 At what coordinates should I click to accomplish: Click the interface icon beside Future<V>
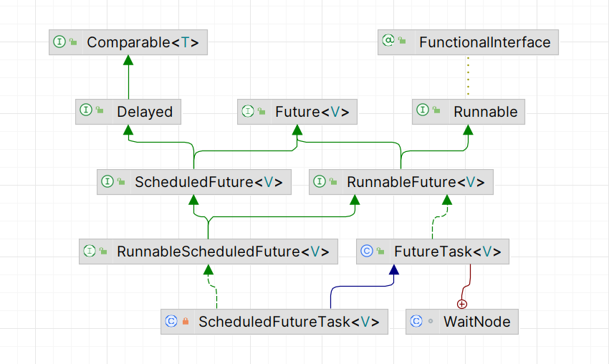(248, 111)
